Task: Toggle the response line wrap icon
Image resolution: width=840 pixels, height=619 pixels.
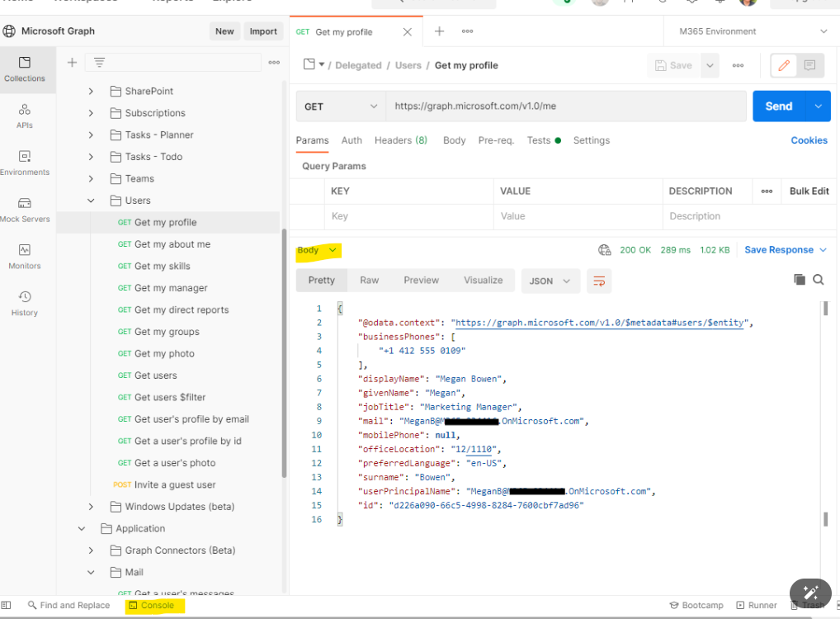Action: 599,281
